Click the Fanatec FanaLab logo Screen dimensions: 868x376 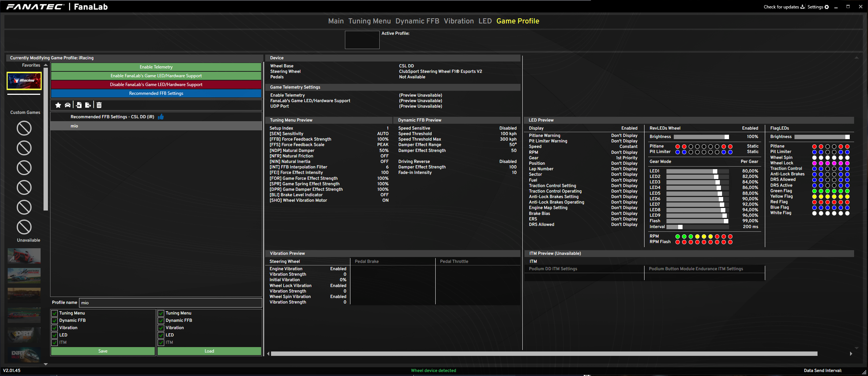click(57, 7)
